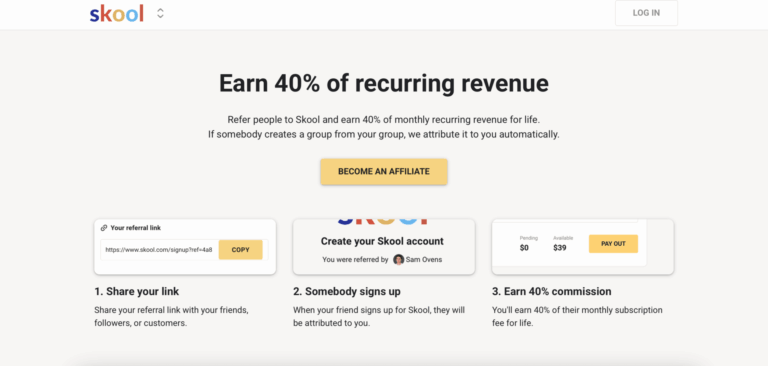Viewport: 768px width, 366px height.
Task: Expand the group switcher chevrons beside logo
Action: pos(160,13)
